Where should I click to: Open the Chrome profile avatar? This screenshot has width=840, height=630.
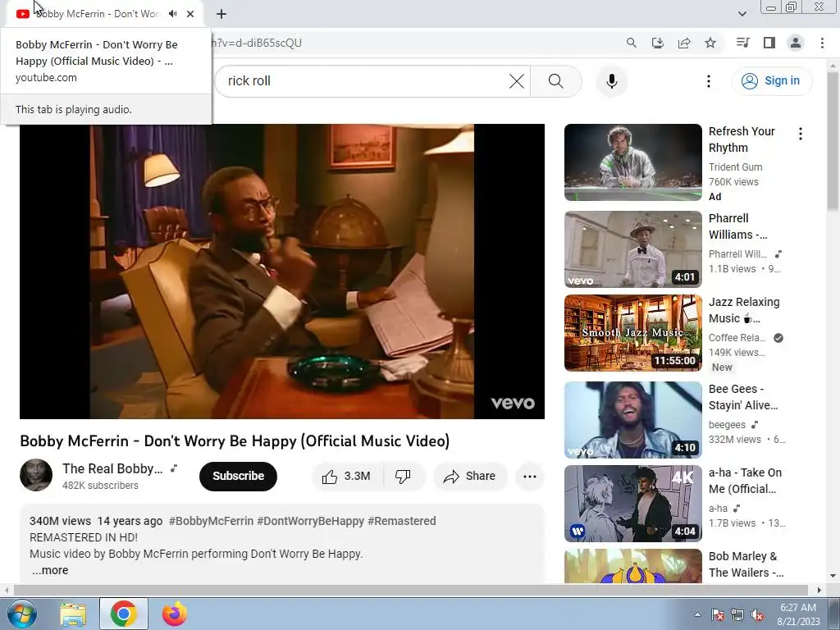click(x=796, y=43)
